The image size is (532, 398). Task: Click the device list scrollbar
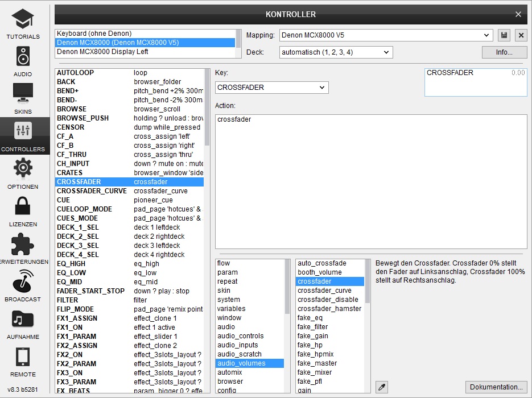238,38
